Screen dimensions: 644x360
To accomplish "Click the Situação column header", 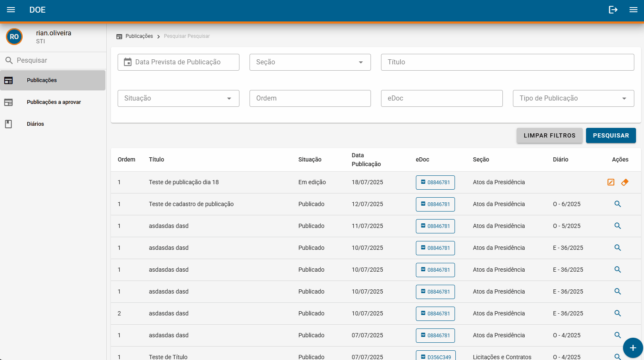I will click(x=310, y=159).
